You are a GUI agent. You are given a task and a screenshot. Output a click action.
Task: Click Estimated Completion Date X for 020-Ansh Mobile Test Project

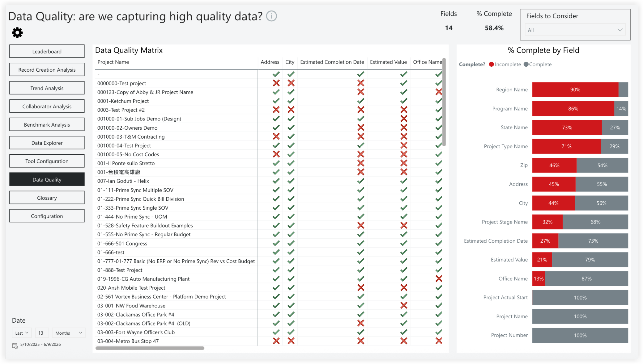point(361,288)
